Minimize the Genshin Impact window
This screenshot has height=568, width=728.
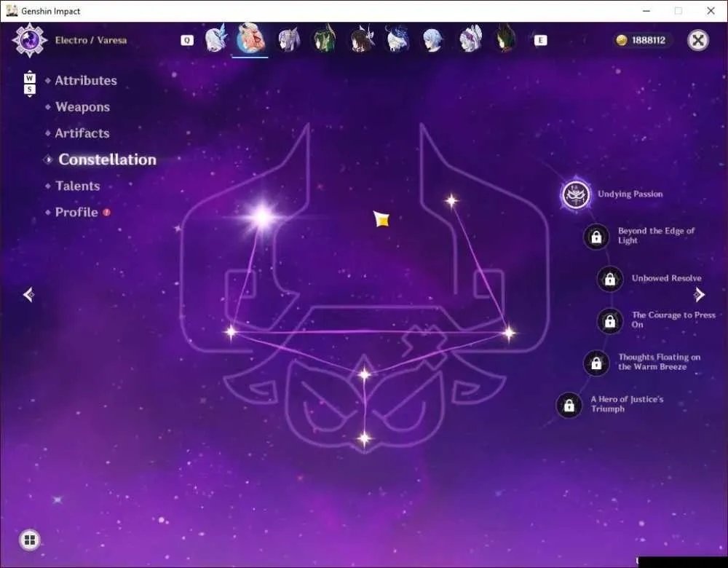click(646, 11)
